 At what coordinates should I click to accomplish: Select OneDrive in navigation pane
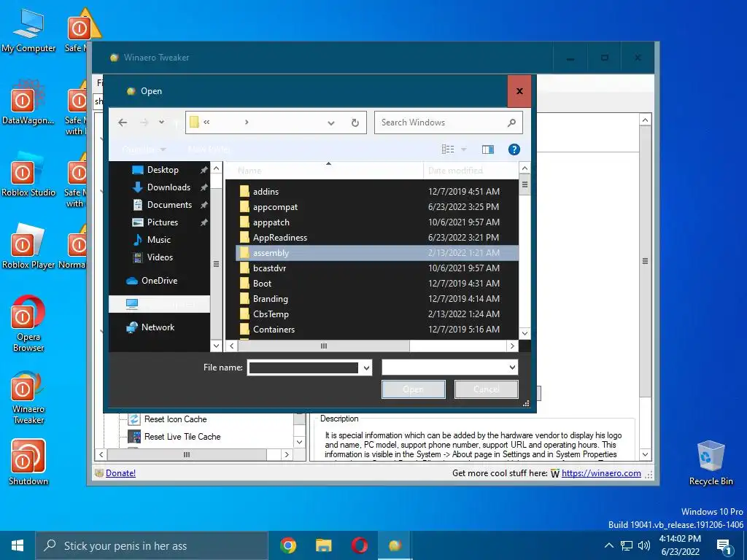click(x=159, y=281)
